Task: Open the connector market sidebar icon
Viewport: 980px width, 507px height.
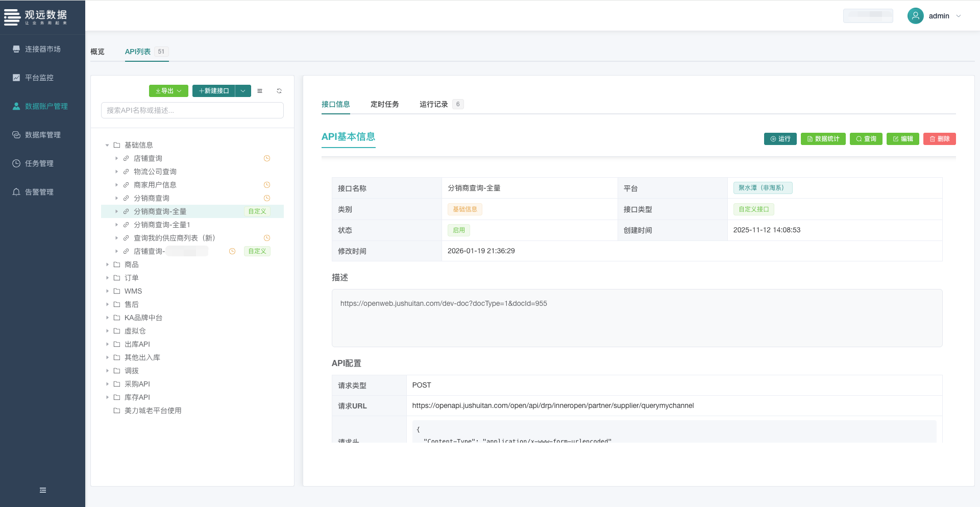Action: point(16,49)
